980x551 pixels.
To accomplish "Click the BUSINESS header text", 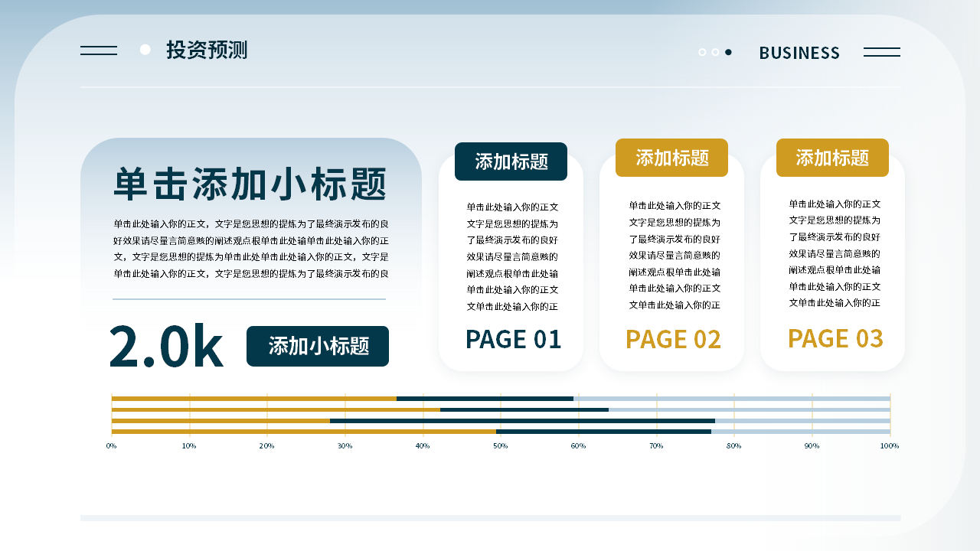I will 799,53.
